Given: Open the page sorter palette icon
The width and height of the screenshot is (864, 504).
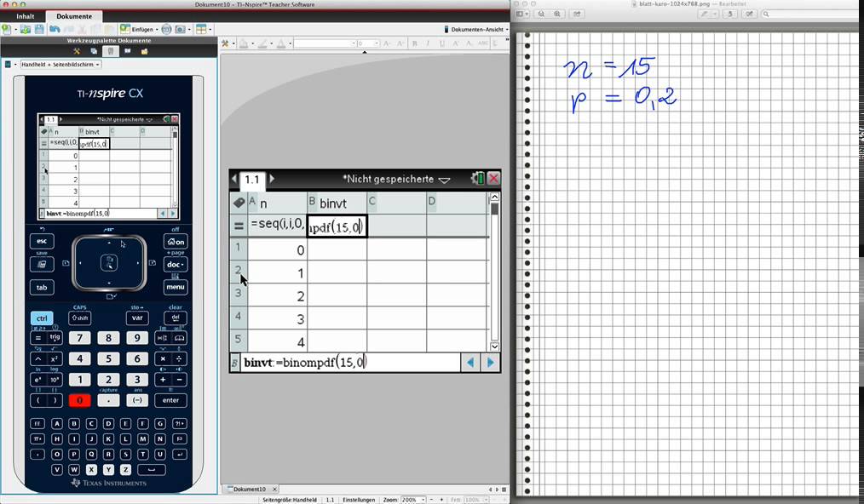Looking at the screenshot, I should (94, 51).
